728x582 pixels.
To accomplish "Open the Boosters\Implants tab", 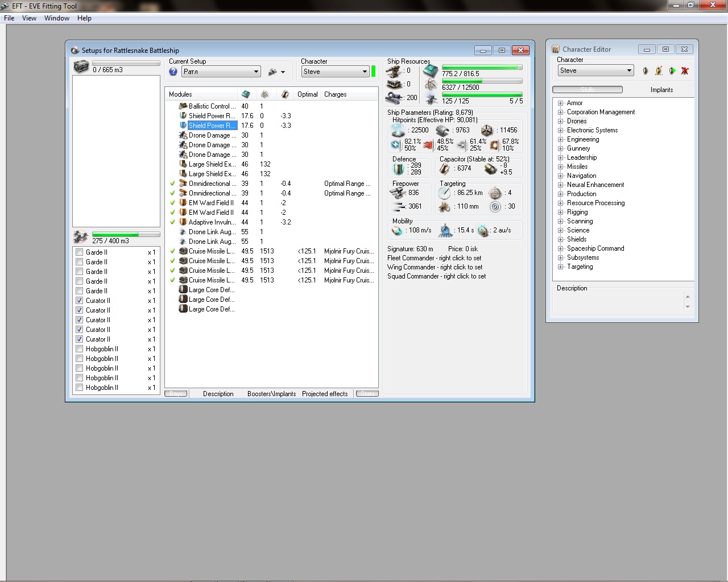I will tap(271, 394).
